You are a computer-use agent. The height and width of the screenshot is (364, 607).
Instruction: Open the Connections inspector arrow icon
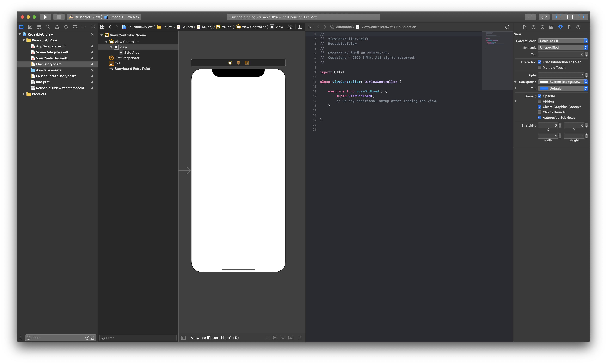[578, 27]
